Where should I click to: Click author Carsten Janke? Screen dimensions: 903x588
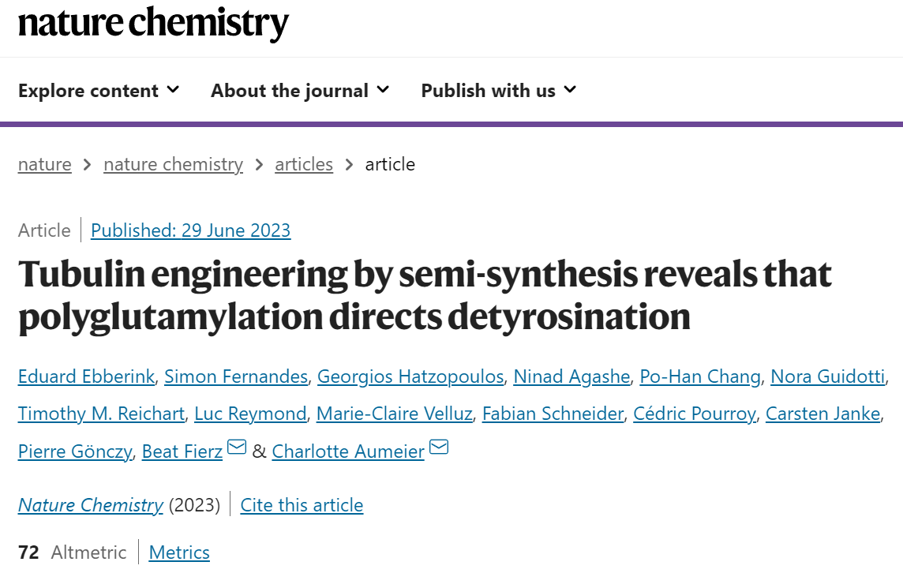[823, 414]
